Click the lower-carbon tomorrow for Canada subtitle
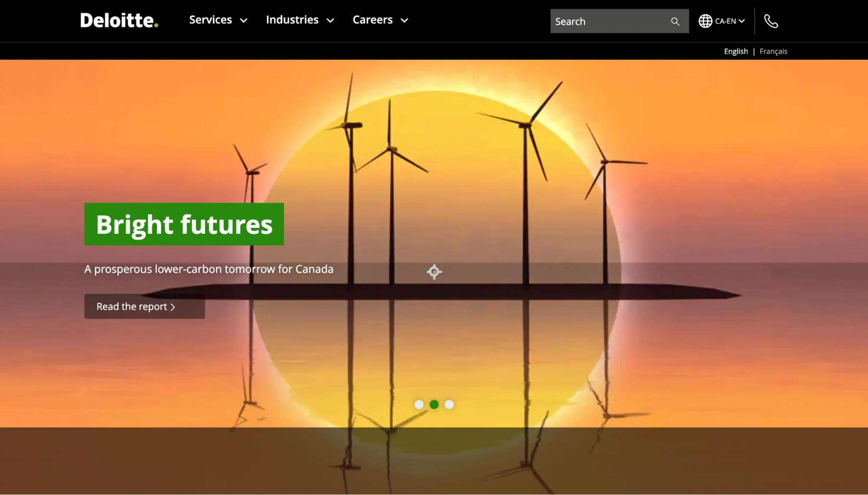 pos(209,269)
